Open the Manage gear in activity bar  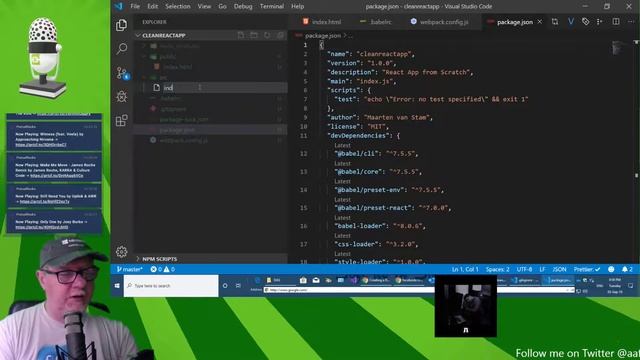121,252
